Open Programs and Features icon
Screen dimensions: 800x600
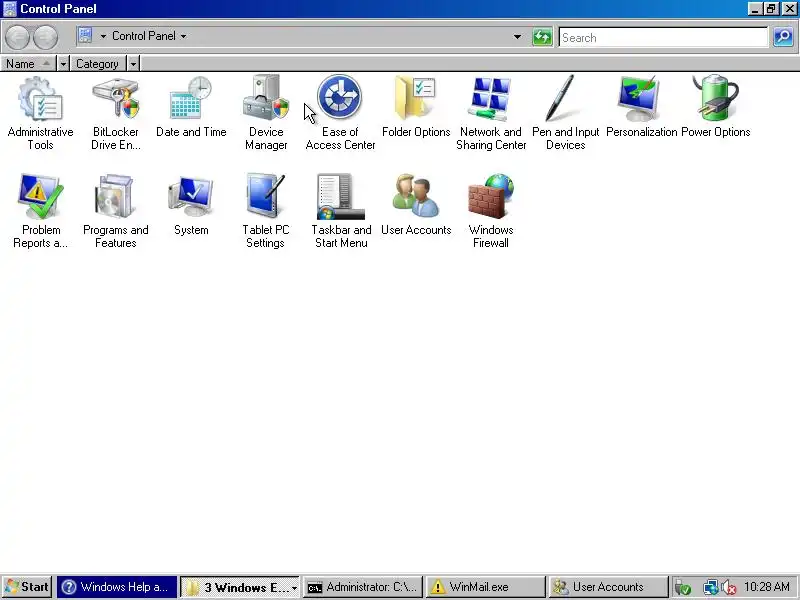(116, 196)
